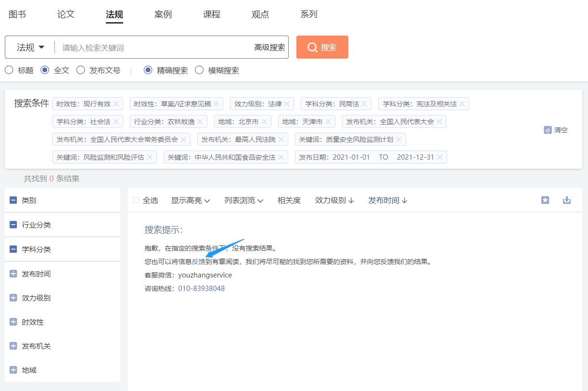Delete the 发布日期 date range filter tag
The height and width of the screenshot is (391, 588).
click(440, 157)
